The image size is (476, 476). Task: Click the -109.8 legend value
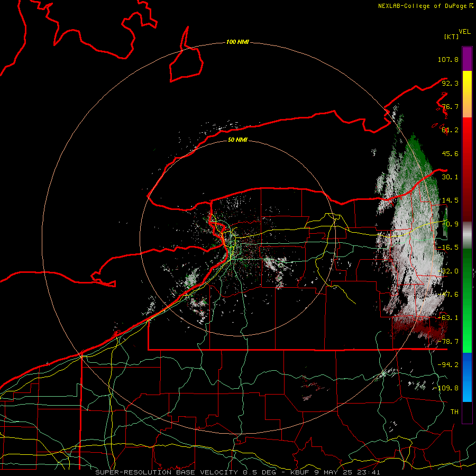pyautogui.click(x=446, y=388)
